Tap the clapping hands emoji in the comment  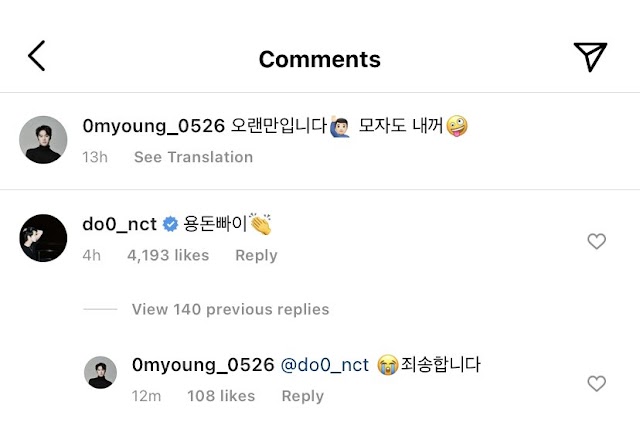(260, 224)
